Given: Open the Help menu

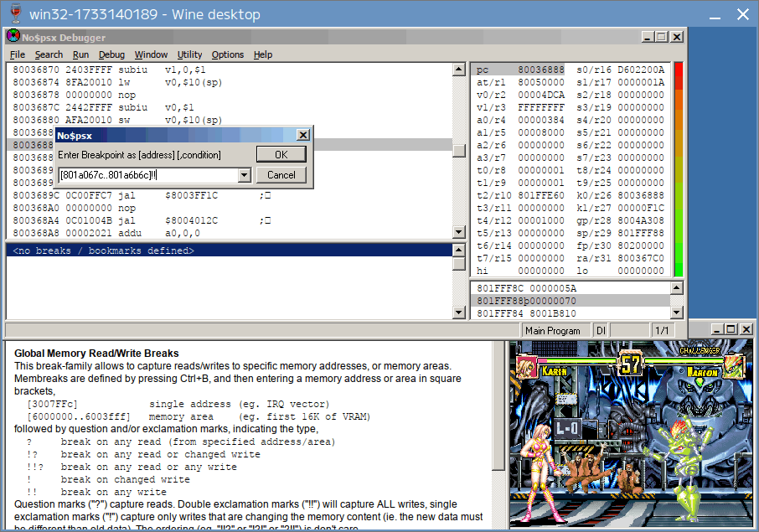Looking at the screenshot, I should [263, 54].
